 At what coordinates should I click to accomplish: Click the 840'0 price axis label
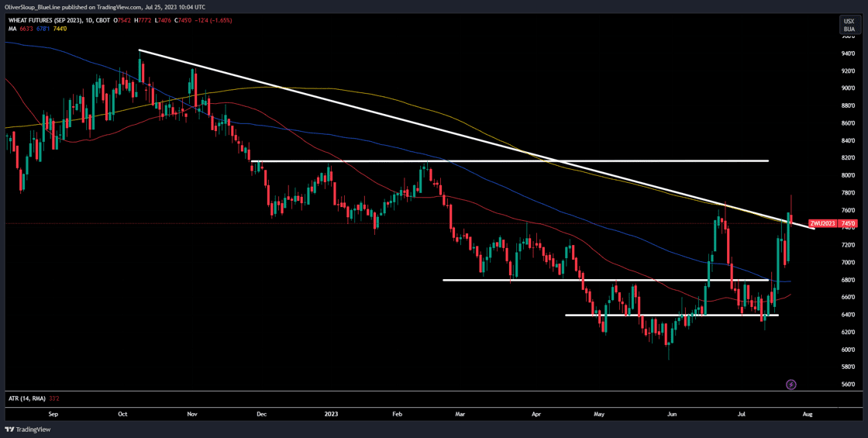pyautogui.click(x=849, y=140)
